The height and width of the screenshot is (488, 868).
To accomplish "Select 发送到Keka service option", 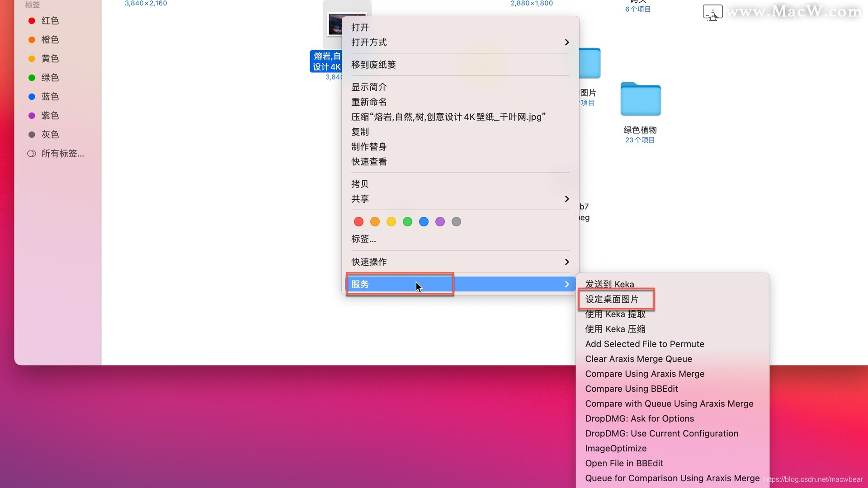I will [609, 284].
